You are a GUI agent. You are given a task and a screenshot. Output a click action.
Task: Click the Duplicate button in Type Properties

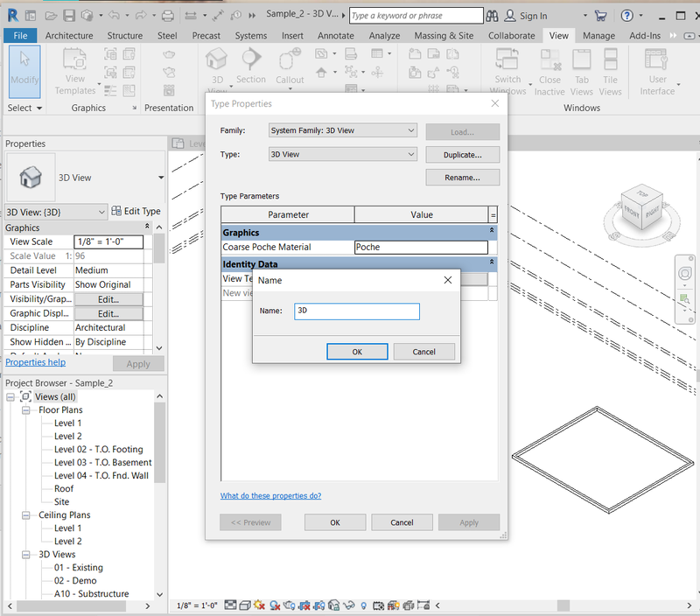[x=463, y=155]
